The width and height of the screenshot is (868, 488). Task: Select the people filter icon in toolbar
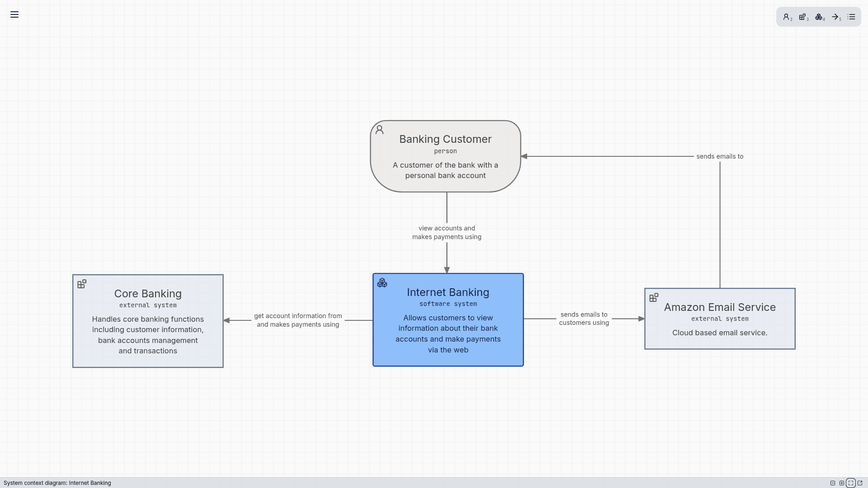tap(787, 17)
